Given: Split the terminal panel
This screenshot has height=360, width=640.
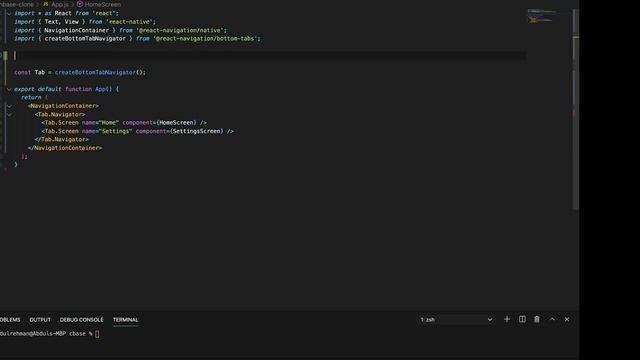Looking at the screenshot, I should [x=522, y=319].
